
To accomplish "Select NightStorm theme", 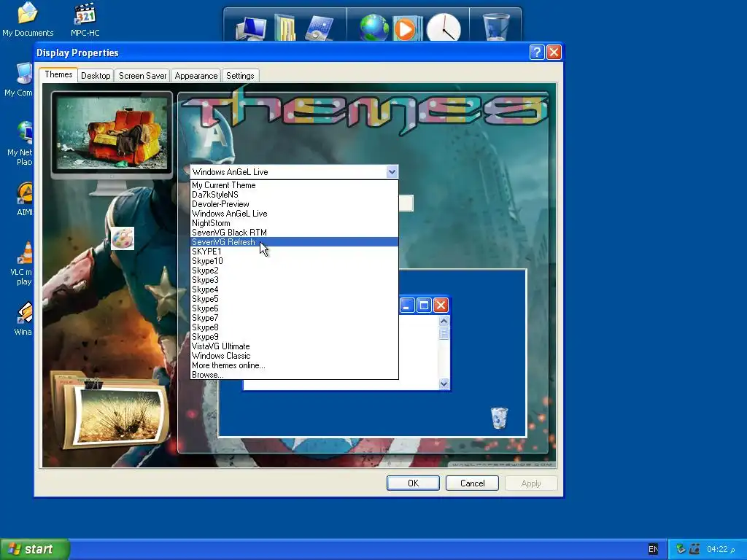I will pyautogui.click(x=294, y=223).
